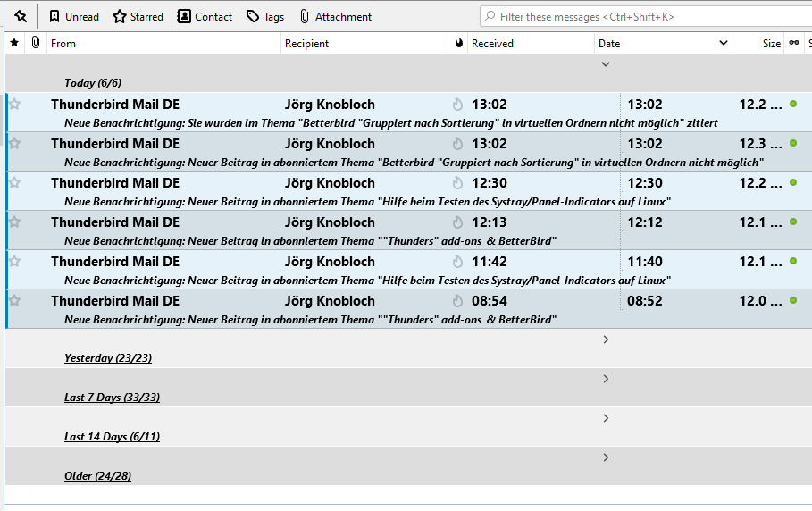Click the Filter these messages search field
This screenshot has height=511, width=812.
[646, 17]
